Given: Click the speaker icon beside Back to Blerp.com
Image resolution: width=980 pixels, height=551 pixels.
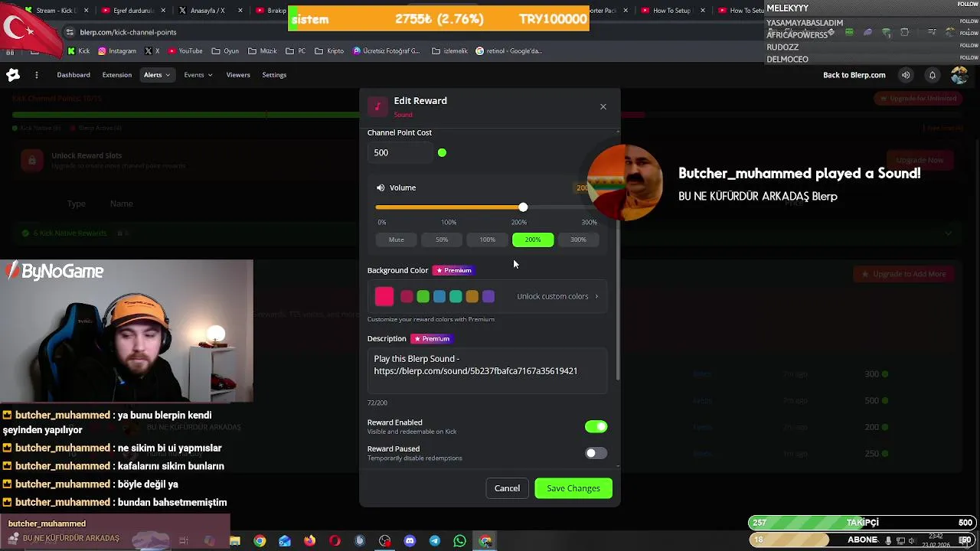Looking at the screenshot, I should click(x=906, y=75).
